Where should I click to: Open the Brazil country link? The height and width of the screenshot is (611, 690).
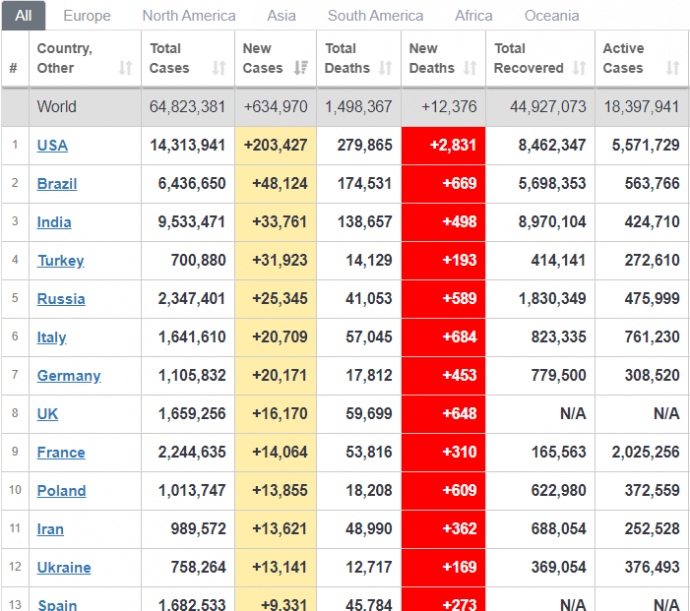(57, 184)
